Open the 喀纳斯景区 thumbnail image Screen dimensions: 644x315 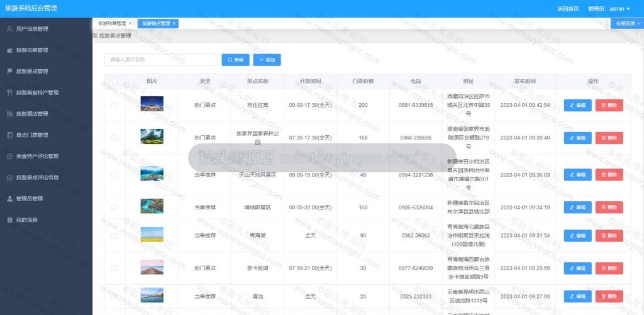click(x=152, y=206)
